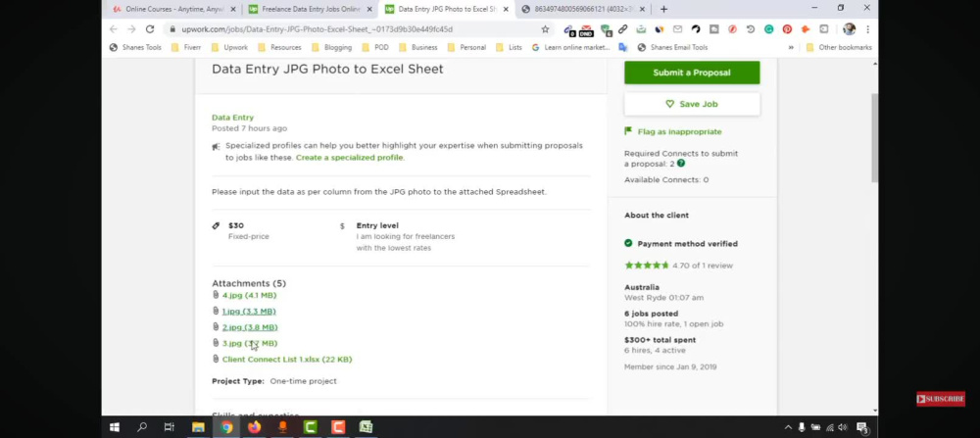The height and width of the screenshot is (438, 980).
Task: Bookmark this page with the star icon
Action: (x=545, y=29)
